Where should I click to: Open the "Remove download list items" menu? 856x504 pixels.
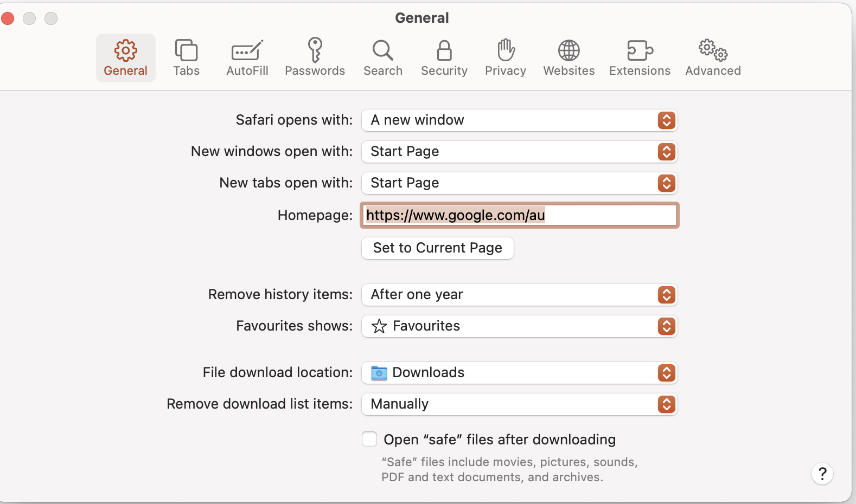coord(519,404)
